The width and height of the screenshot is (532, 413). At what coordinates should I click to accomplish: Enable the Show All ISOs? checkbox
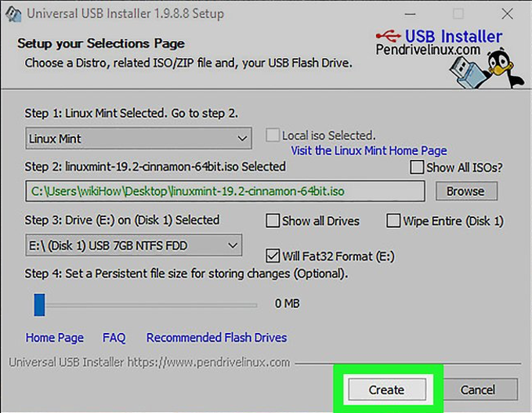pyautogui.click(x=417, y=168)
